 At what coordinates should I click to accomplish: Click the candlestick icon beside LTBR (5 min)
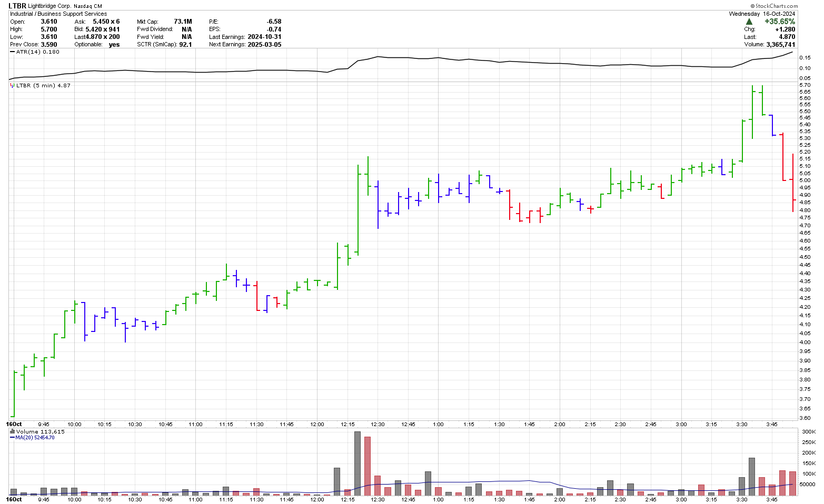[x=13, y=85]
